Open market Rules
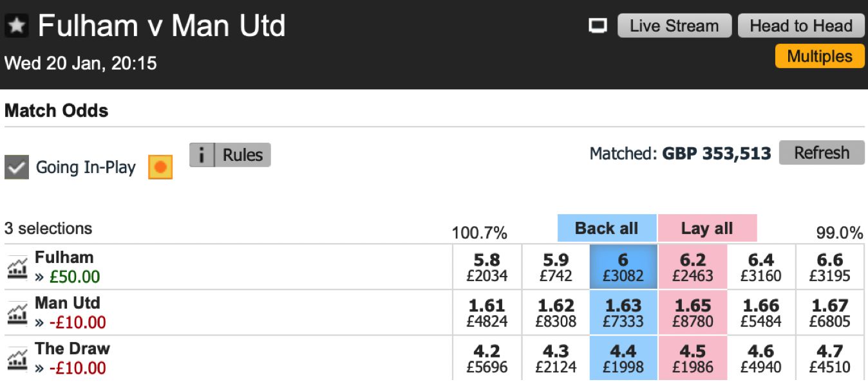The height and width of the screenshot is (382, 868). (243, 155)
